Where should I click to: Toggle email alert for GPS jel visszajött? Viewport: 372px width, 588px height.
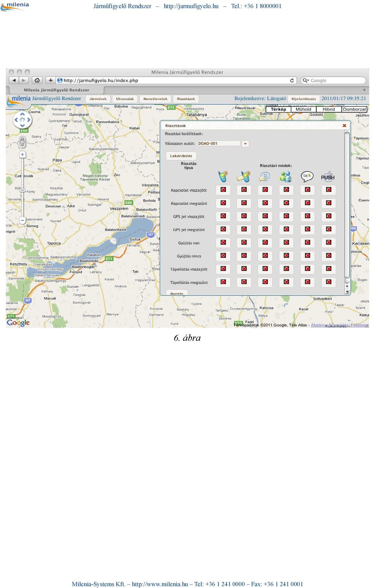(265, 216)
